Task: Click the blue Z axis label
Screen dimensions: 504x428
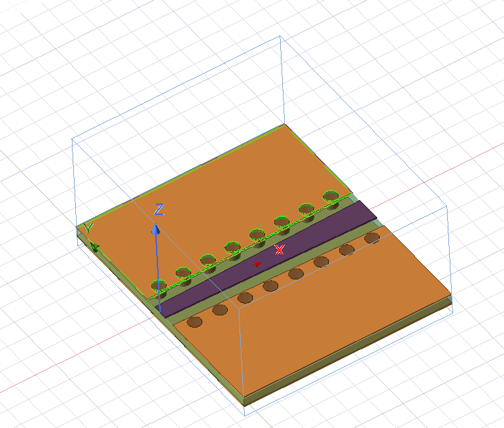Action: point(159,209)
